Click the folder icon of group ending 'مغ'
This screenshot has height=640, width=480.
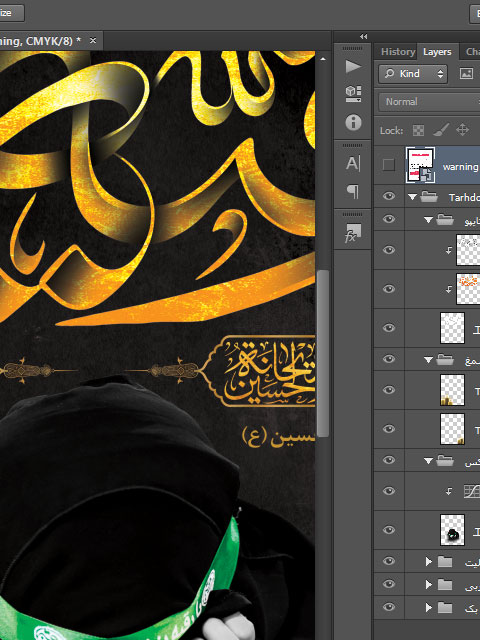[x=445, y=360]
